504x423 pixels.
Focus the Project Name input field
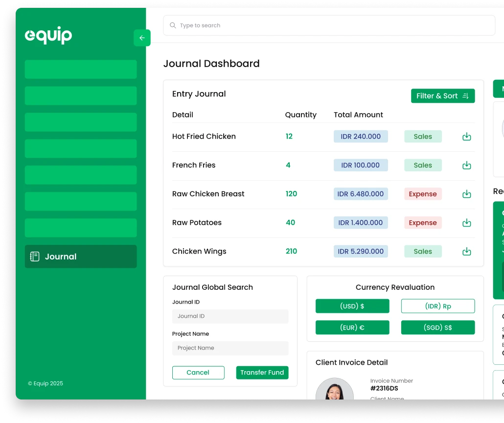(230, 348)
